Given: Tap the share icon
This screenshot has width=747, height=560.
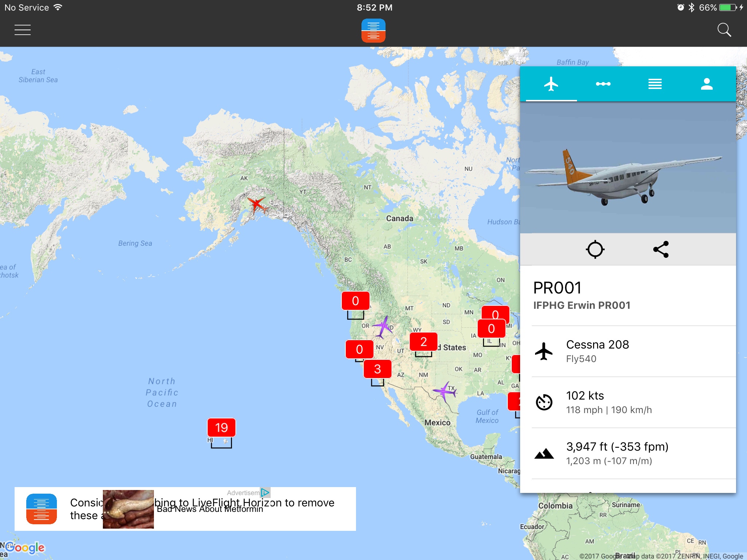Looking at the screenshot, I should point(661,249).
